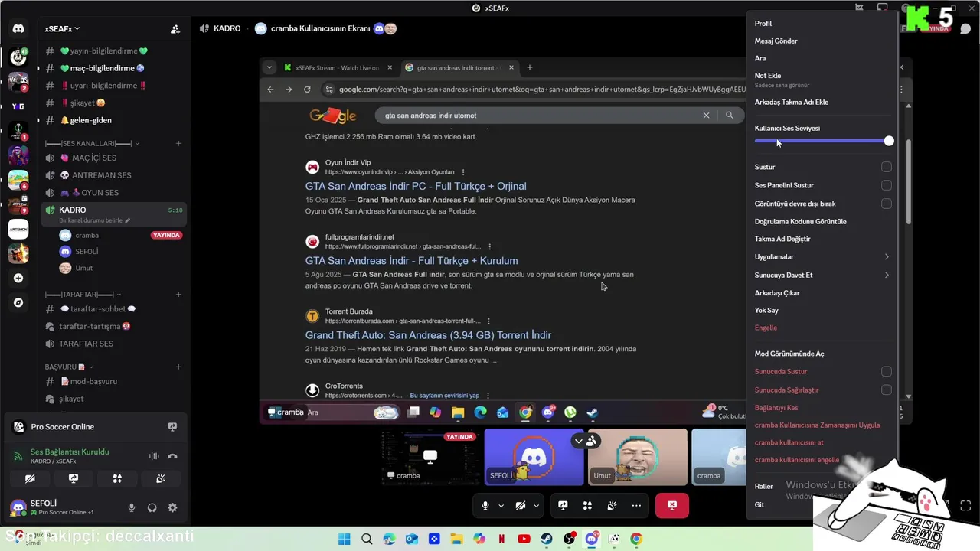Open microphone options dropdown arrow

click(501, 506)
